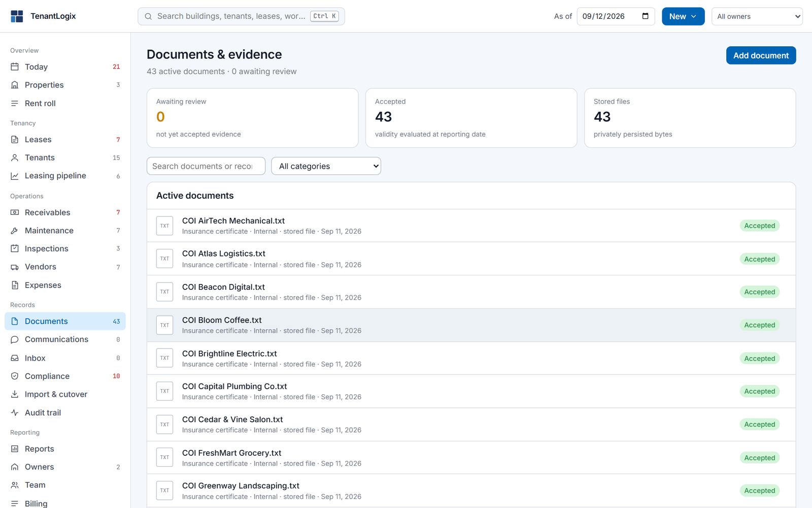Click the As of date field 09/12/2026
Image resolution: width=812 pixels, height=508 pixels.
[x=616, y=16]
